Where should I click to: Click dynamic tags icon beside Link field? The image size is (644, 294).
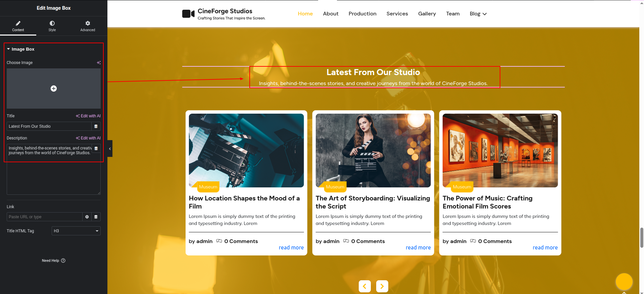[x=96, y=217]
